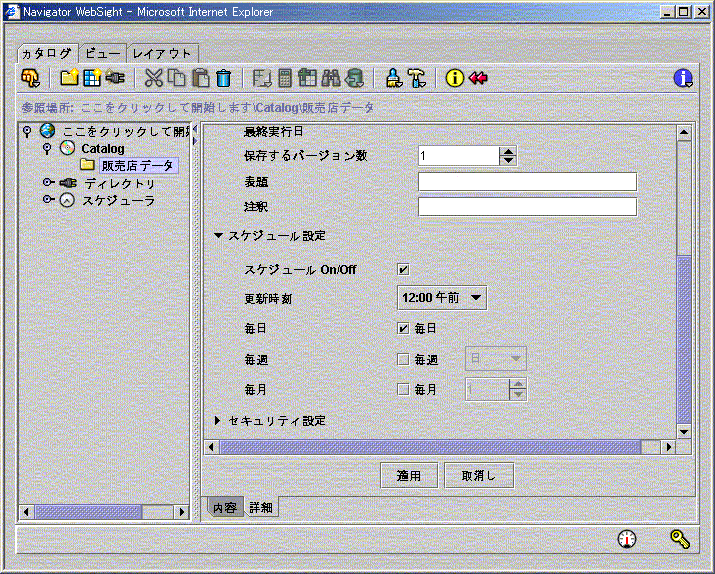Click the content horizontal scrollbar left arrow

pos(211,447)
